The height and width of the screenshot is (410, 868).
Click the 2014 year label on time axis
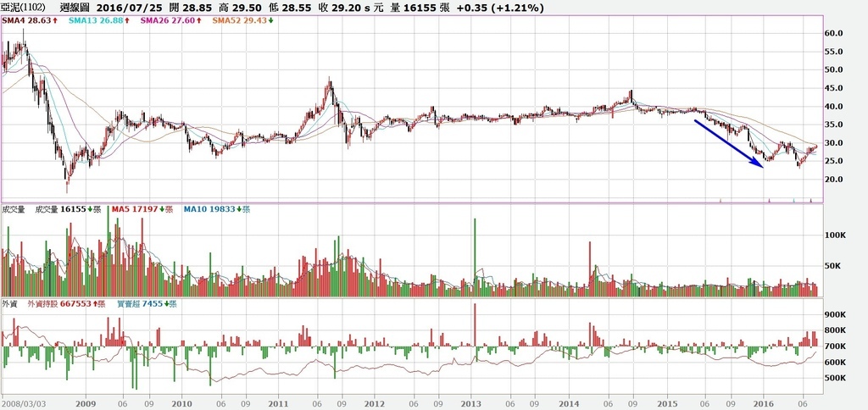569,404
